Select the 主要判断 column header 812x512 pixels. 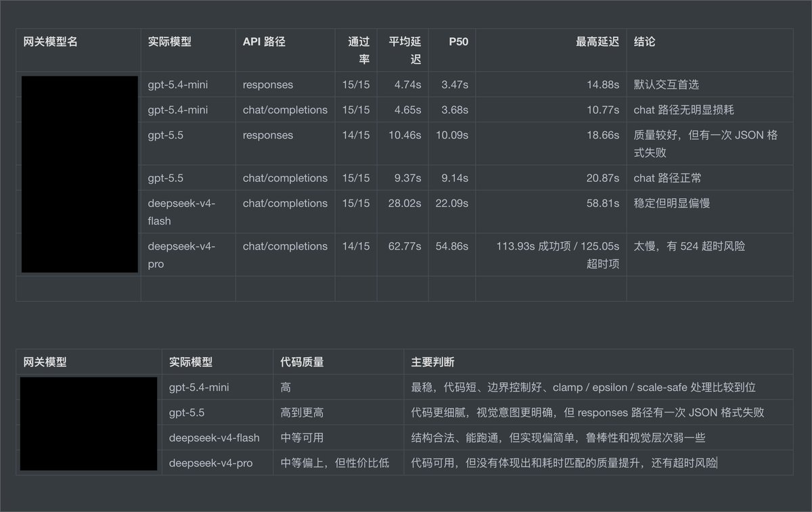(432, 362)
